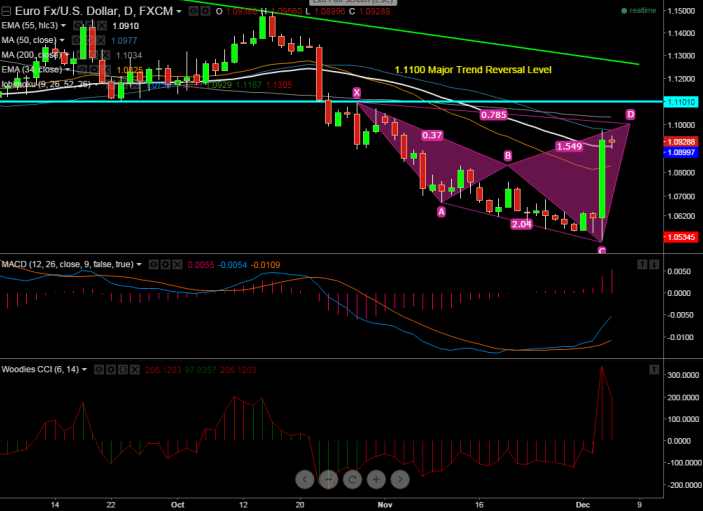Image resolution: width=703 pixels, height=511 pixels.
Task: Select pattern point A marker
Action: click(x=441, y=212)
